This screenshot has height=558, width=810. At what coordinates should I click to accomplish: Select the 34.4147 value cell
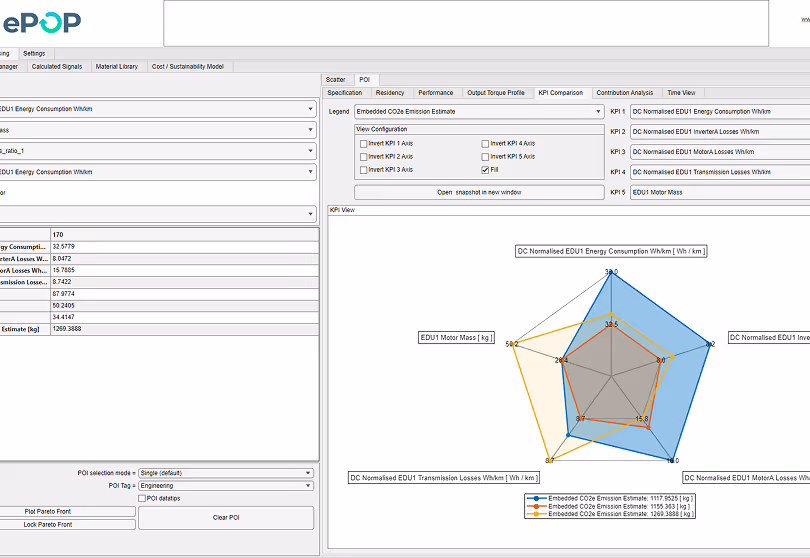point(184,317)
